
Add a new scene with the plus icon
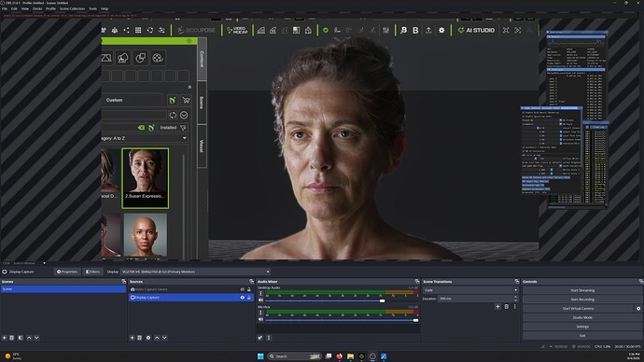point(5,338)
